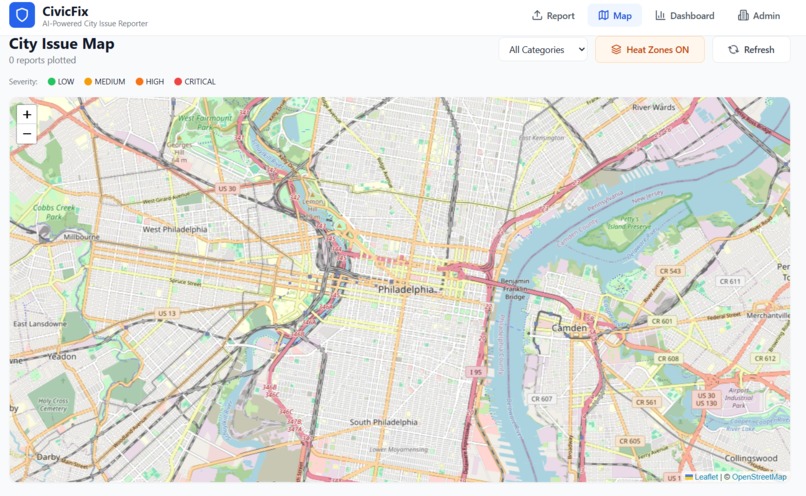Screen dimensions: 806x496
Task: Click the Merchantville label
Action: [768, 316]
